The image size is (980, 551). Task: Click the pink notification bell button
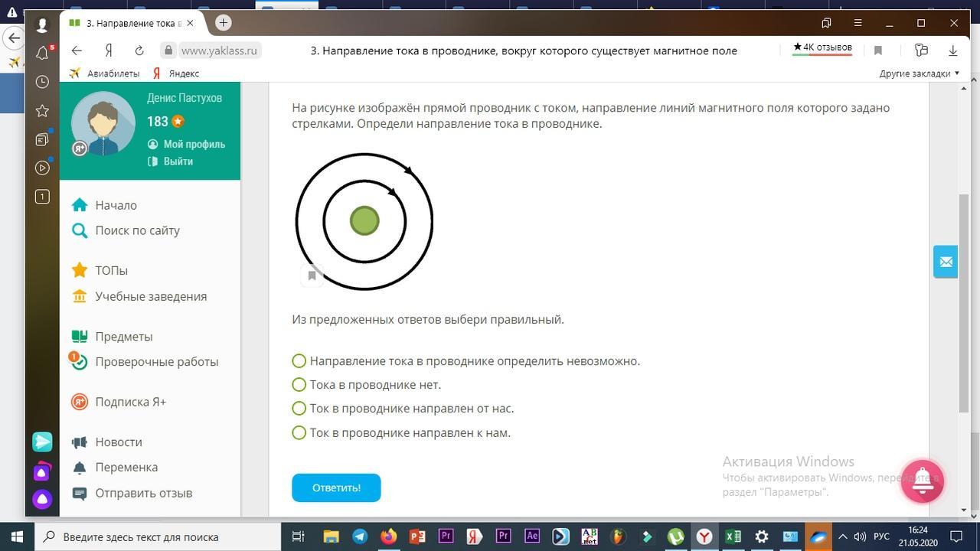pos(923,481)
